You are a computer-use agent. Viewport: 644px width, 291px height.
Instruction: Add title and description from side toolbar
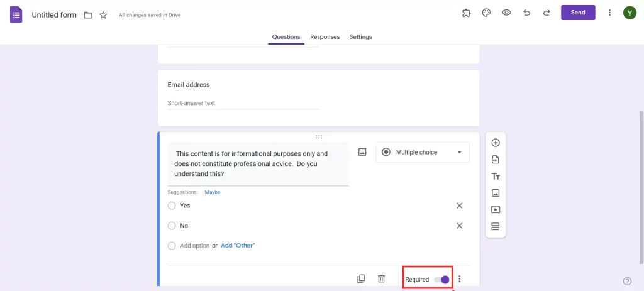(x=496, y=177)
